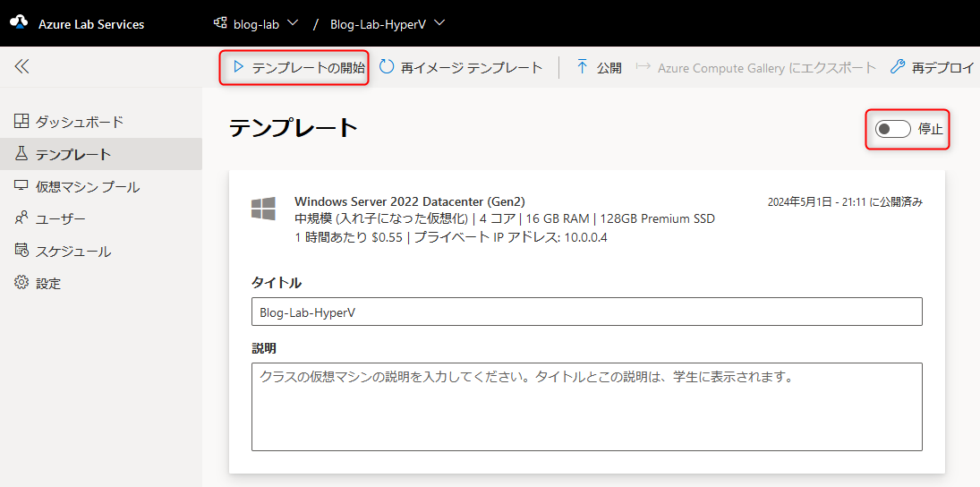Click the ユーザー people icon
This screenshot has width=980, height=487.
pyautogui.click(x=21, y=218)
